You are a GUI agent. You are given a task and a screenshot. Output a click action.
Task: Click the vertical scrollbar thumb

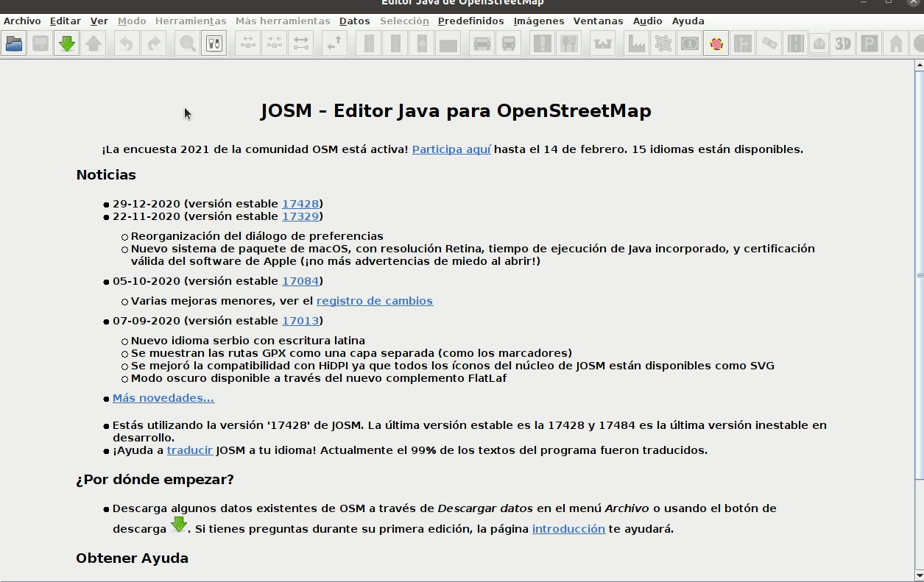pyautogui.click(x=920, y=275)
